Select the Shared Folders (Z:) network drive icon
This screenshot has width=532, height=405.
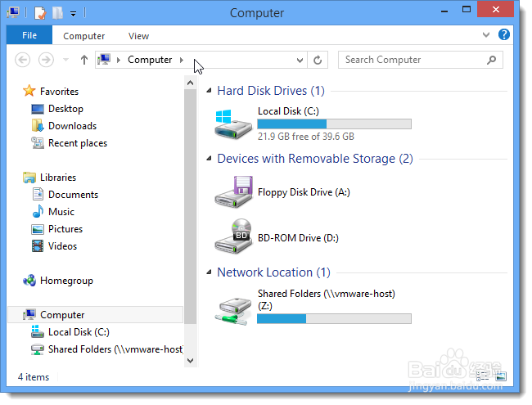tap(233, 310)
